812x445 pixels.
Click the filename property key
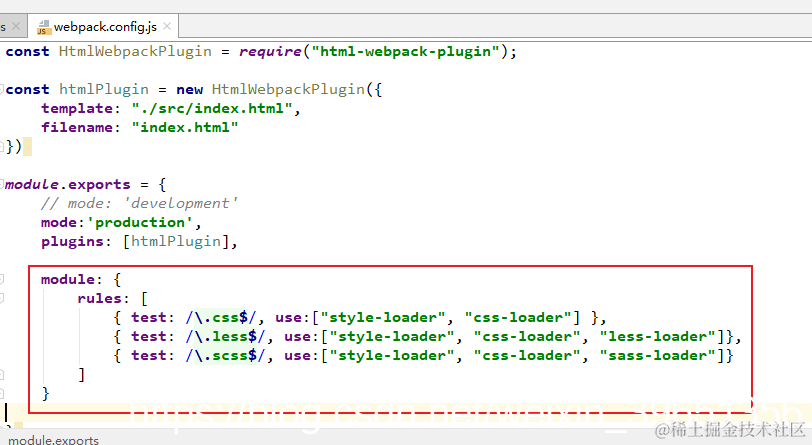coord(77,127)
